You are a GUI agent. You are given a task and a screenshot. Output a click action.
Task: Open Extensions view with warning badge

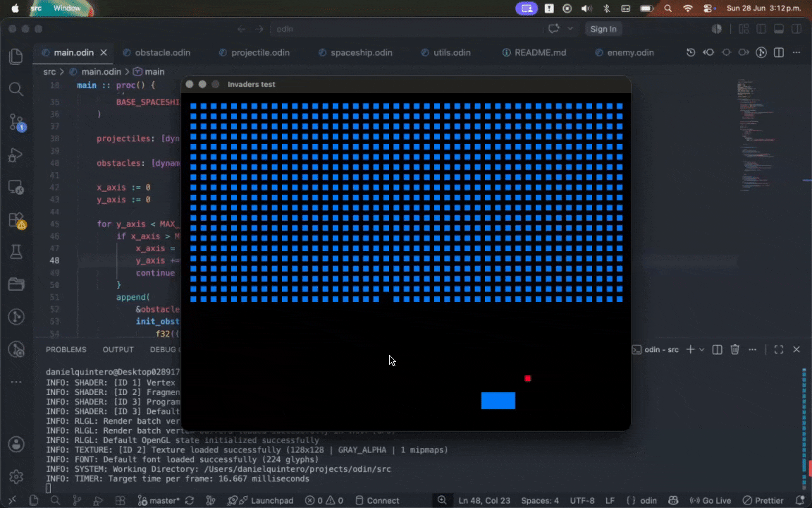tap(17, 220)
